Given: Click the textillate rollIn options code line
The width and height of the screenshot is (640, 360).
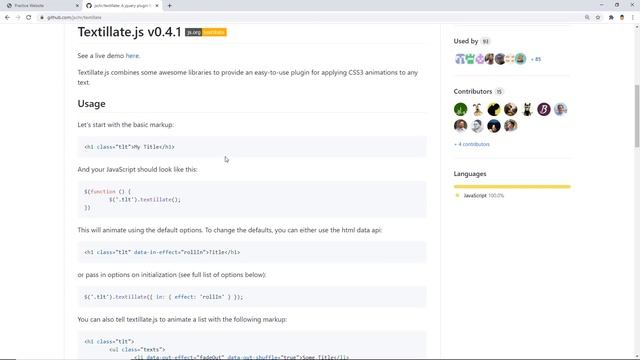Looking at the screenshot, I should pyautogui.click(x=163, y=297).
